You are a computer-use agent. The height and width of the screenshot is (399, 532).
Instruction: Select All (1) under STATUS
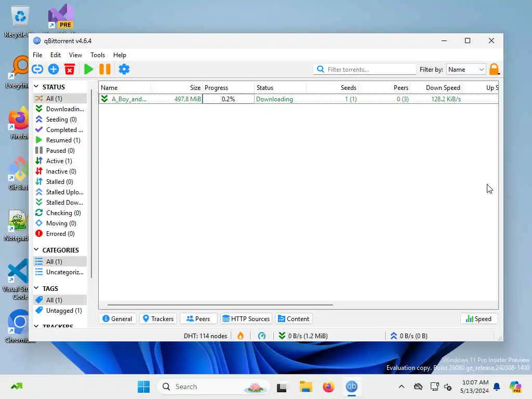click(x=60, y=98)
